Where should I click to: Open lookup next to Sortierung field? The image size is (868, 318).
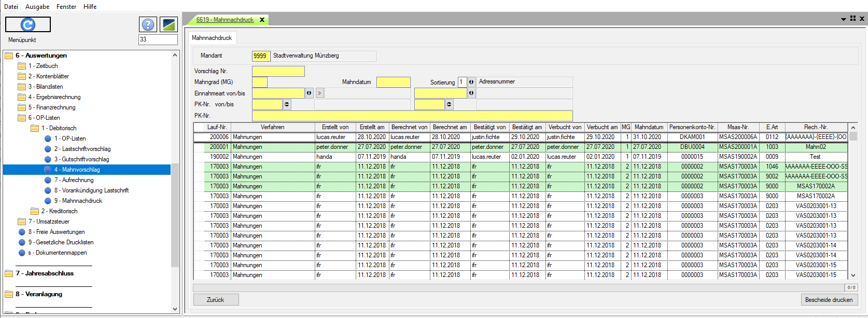471,82
